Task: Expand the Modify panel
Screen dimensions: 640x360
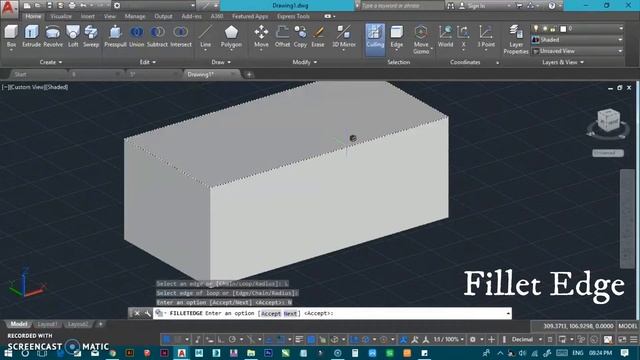Action: pyautogui.click(x=304, y=62)
